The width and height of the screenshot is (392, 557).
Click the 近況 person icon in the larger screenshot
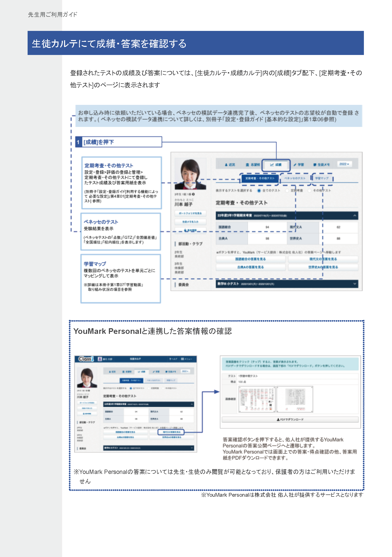[226, 165]
